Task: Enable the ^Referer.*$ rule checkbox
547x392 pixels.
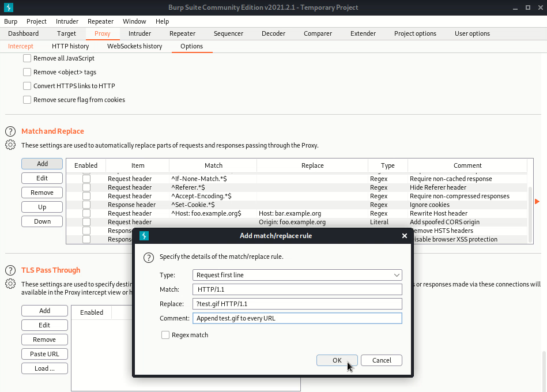Action: click(86, 187)
